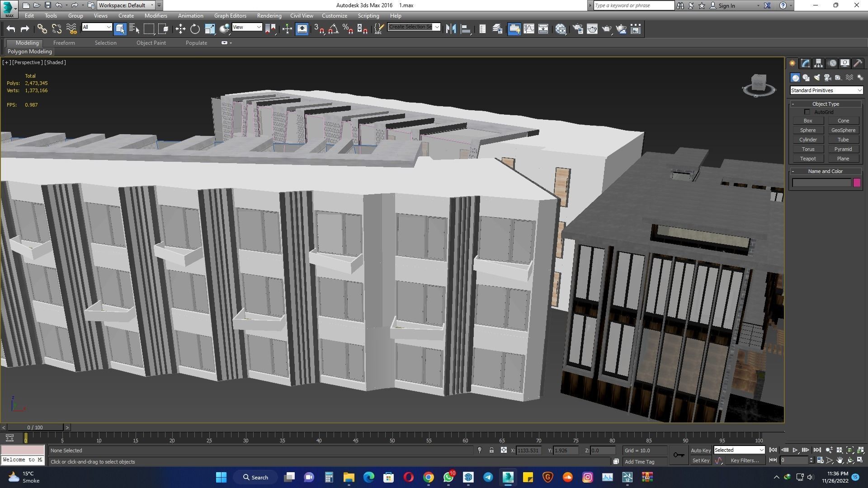Open the View reference coordinate system dropdown
Viewport: 868px width, 488px height.
(x=247, y=27)
